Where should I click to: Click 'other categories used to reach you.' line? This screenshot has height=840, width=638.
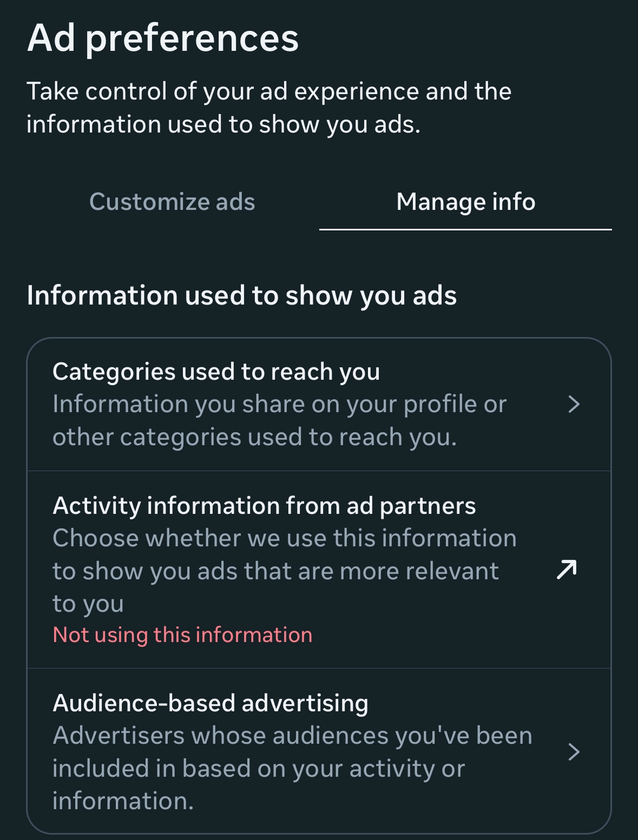click(x=254, y=437)
